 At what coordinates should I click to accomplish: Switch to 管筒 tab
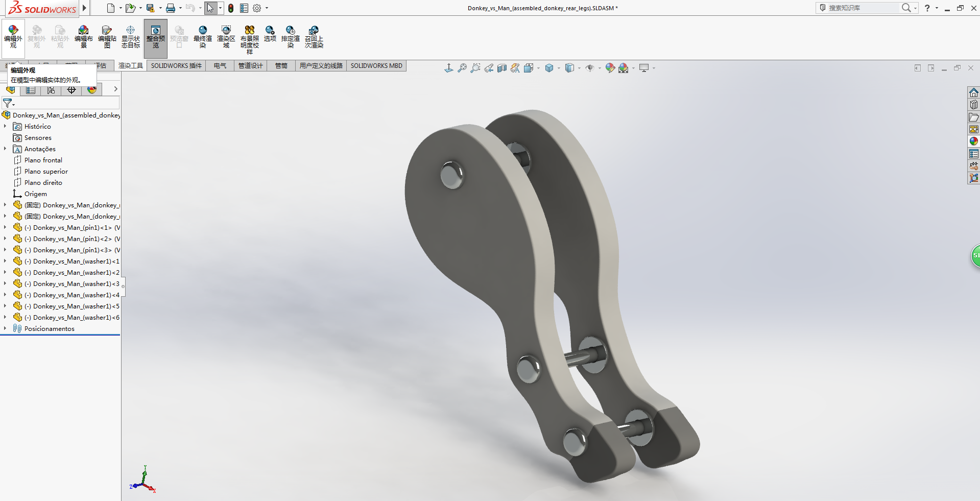point(281,66)
